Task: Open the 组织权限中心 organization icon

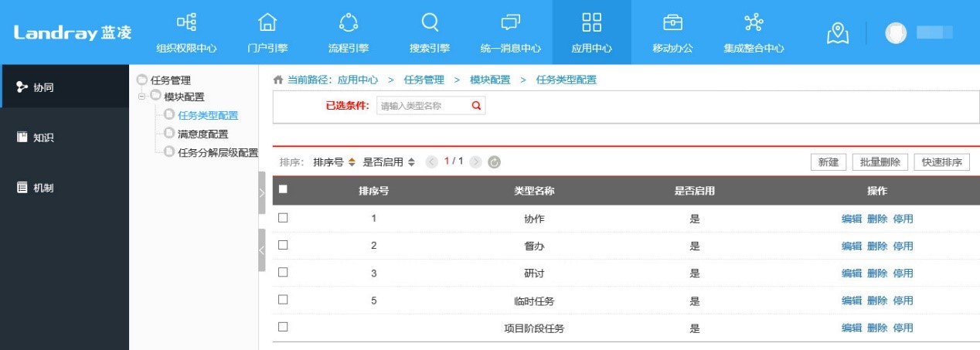Action: [186, 22]
